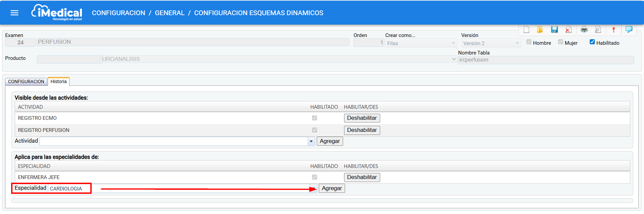Open the hamburger navigation menu
Screen dimensions: 644x214
coord(14,13)
